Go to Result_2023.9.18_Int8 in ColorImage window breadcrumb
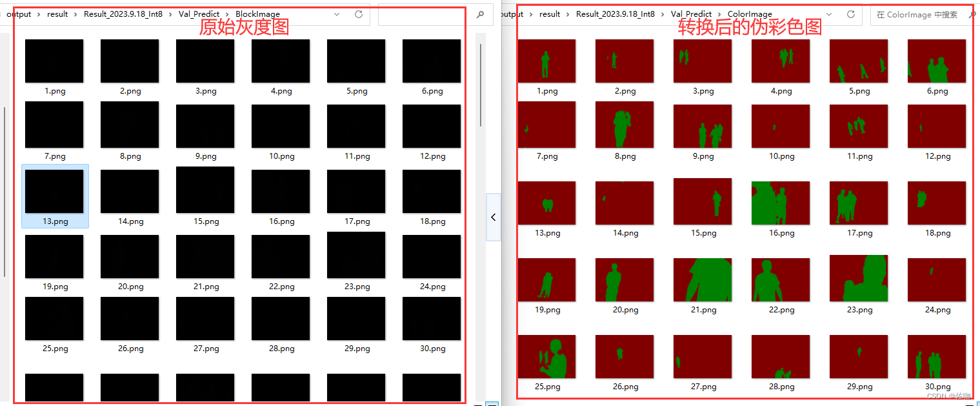 [615, 14]
